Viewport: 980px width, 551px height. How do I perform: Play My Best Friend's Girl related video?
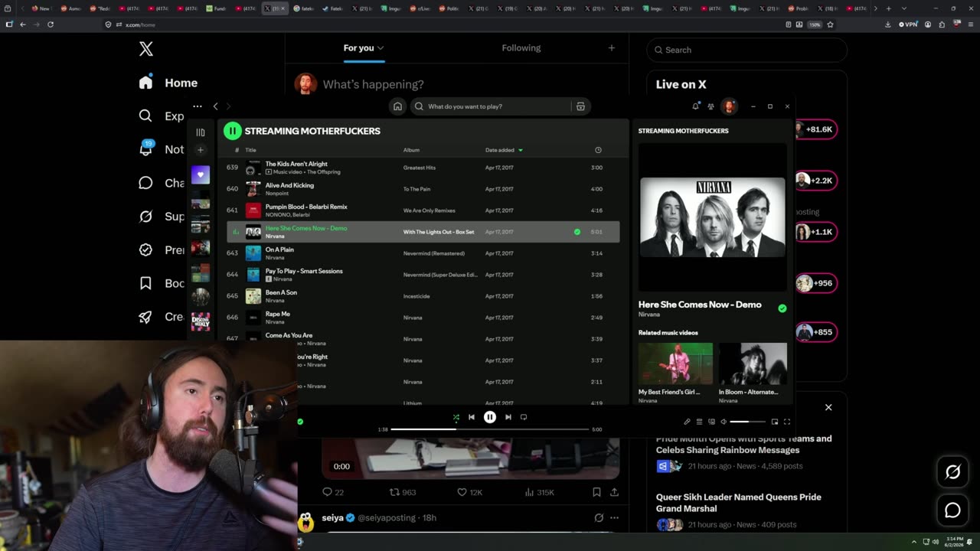tap(675, 364)
